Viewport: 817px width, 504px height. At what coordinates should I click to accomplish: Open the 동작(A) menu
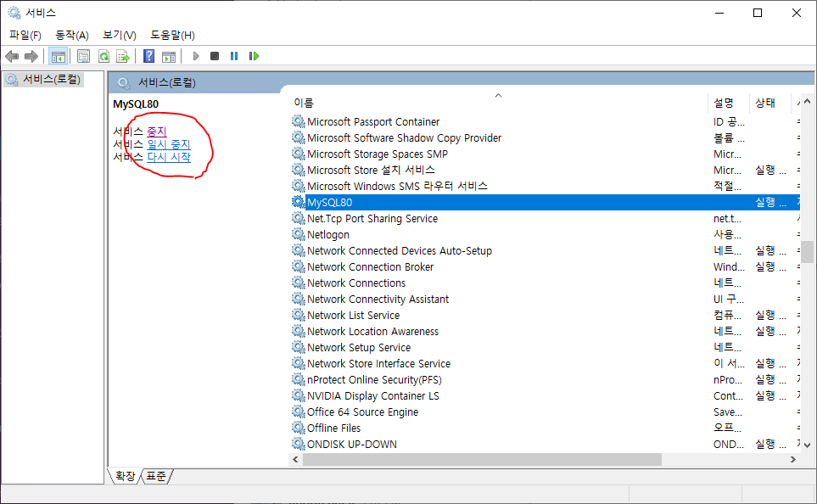[x=72, y=35]
